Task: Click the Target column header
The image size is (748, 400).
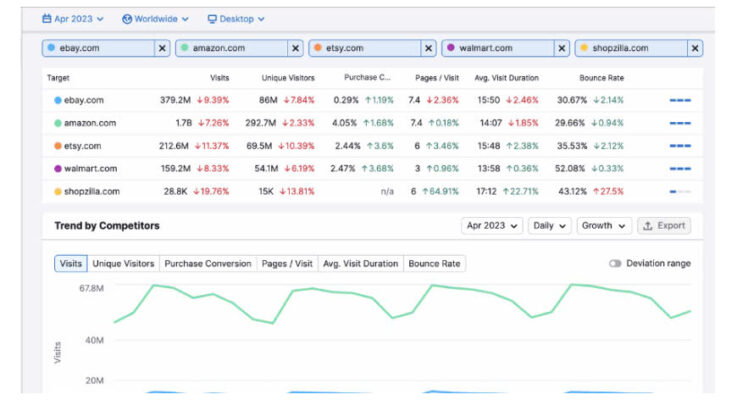Action: (x=58, y=78)
